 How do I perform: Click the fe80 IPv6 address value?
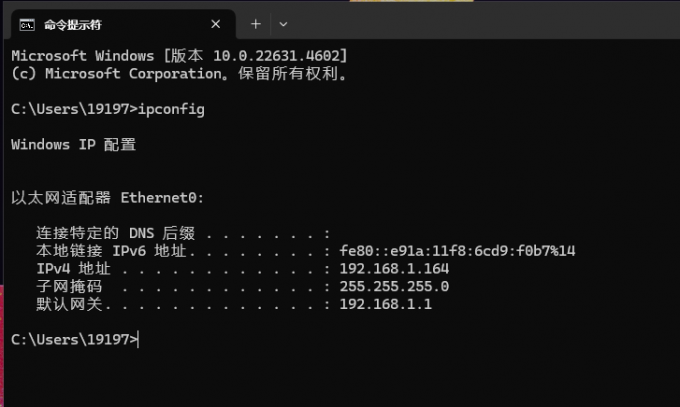click(x=457, y=251)
